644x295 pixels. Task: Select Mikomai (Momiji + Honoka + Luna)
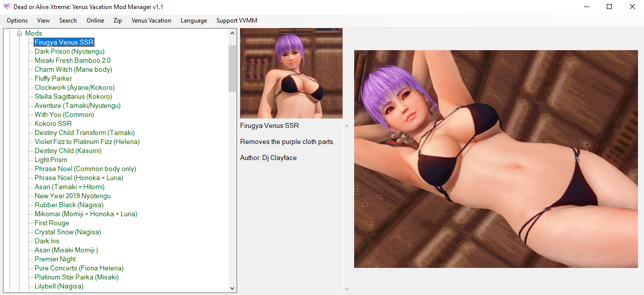click(x=86, y=214)
